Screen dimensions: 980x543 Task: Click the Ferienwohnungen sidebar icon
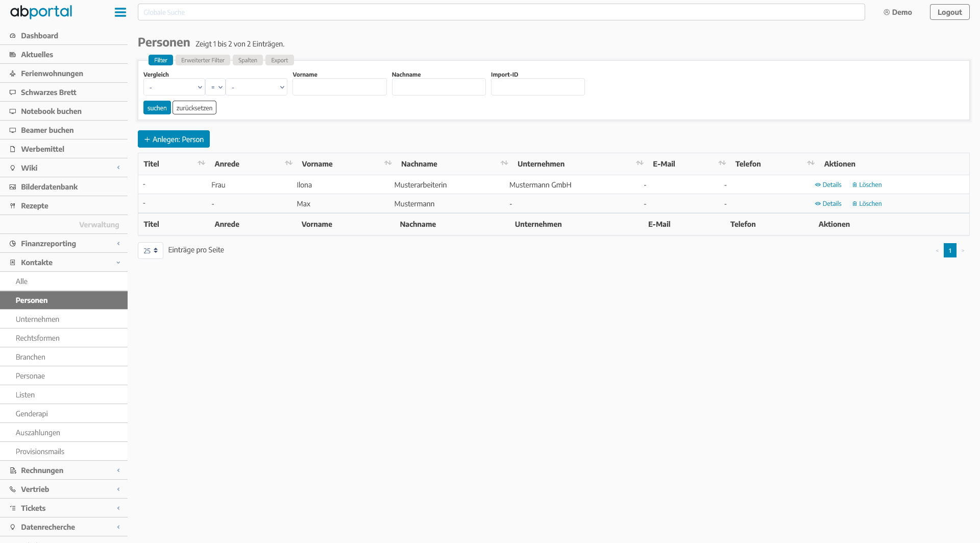13,74
